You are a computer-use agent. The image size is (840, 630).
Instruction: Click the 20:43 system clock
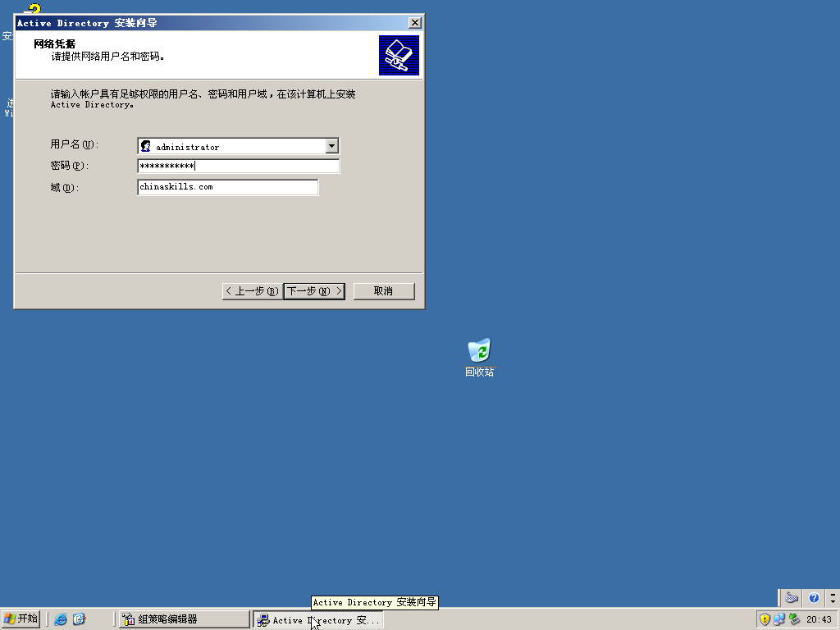coord(819,620)
